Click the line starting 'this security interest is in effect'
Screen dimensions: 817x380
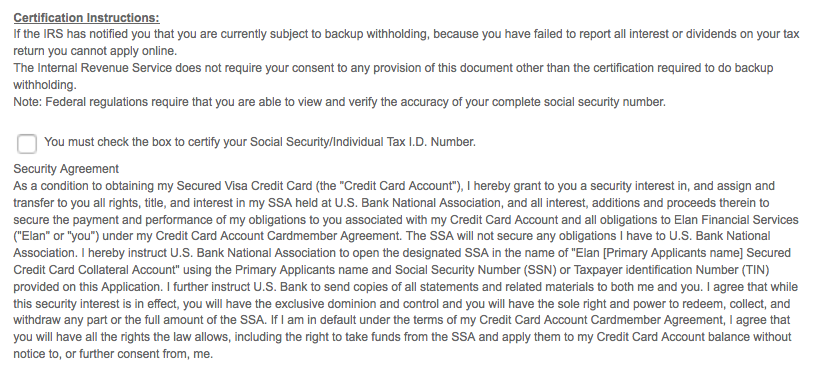tap(402, 304)
